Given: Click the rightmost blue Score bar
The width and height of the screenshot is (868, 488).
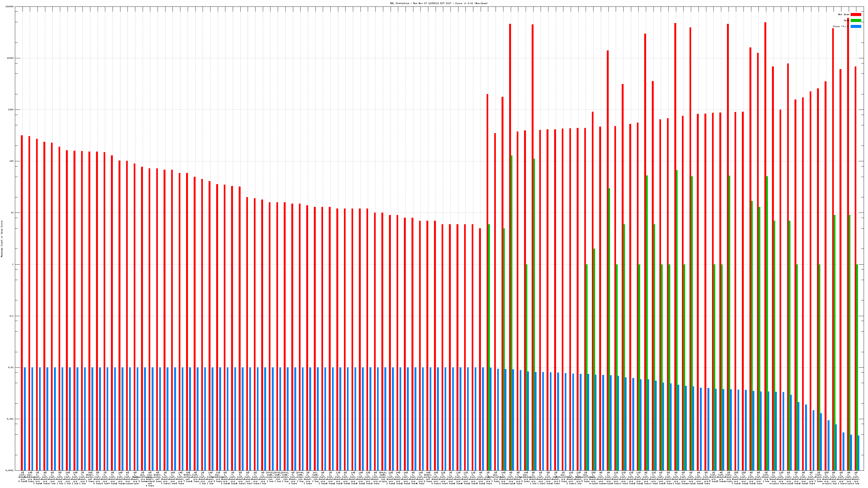Looking at the screenshot, I should pyautogui.click(x=859, y=453).
